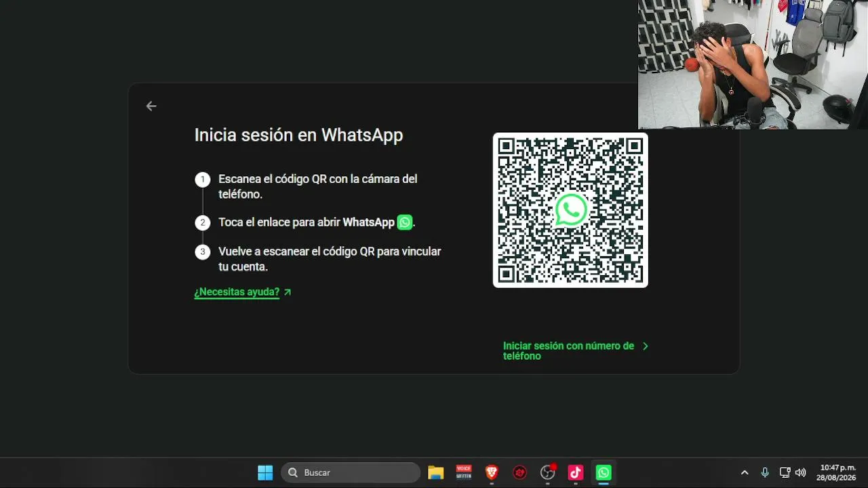Open File Explorer from the taskbar
Viewport: 868px width, 488px height.
[x=435, y=472]
